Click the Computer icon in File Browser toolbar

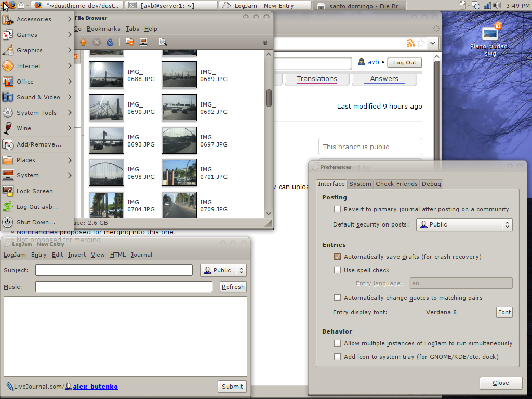point(143,42)
